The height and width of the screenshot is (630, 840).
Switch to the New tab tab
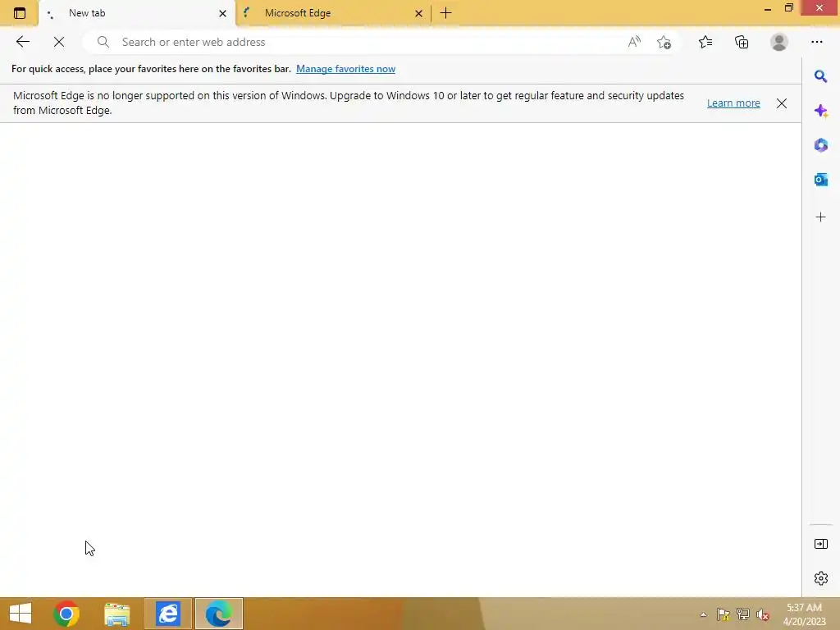click(137, 13)
